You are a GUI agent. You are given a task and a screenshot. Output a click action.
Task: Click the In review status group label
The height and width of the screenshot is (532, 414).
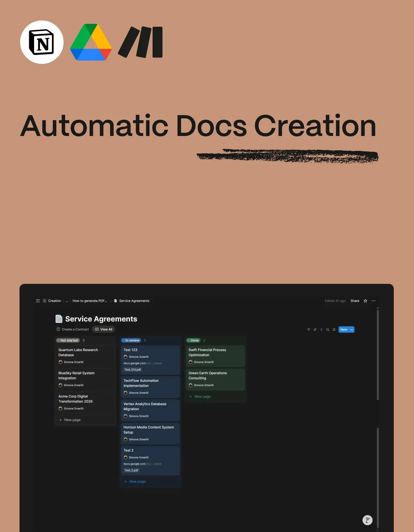point(131,340)
